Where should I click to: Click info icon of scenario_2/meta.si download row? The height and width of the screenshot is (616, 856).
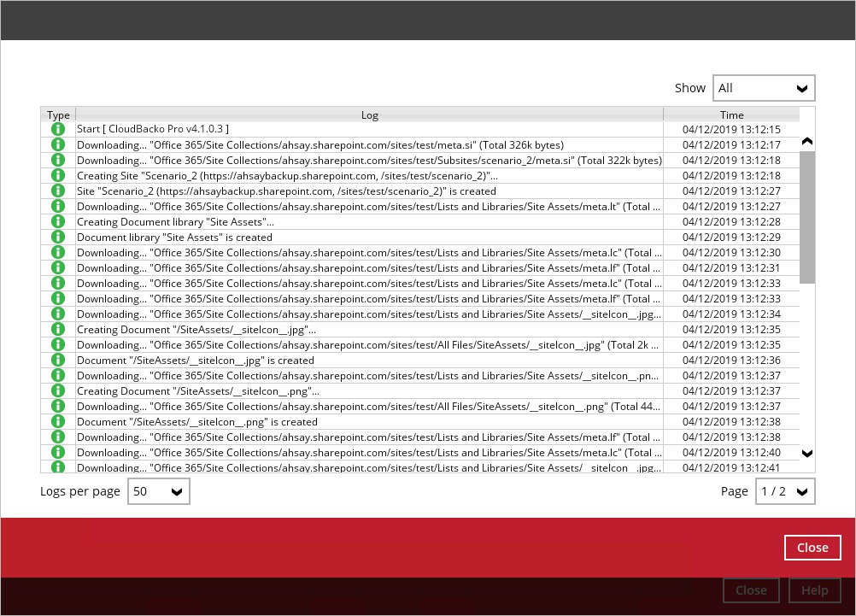58,160
